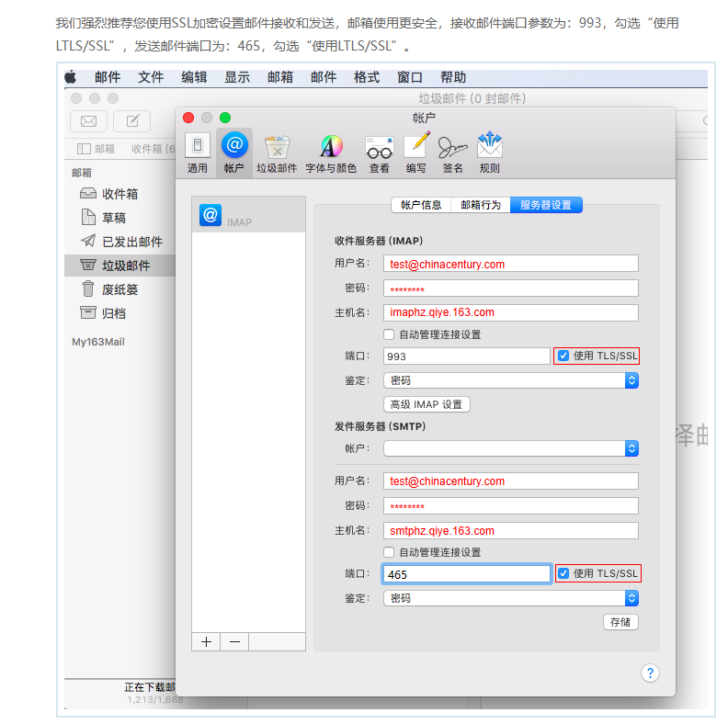
Task: Open Junk Mail (垃圾邮件) preferences icon
Action: tap(277, 154)
